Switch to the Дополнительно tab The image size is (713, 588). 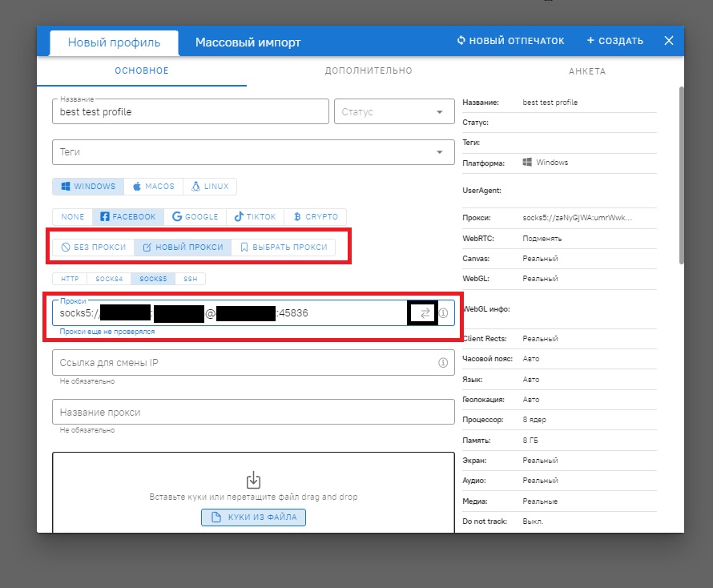click(369, 71)
